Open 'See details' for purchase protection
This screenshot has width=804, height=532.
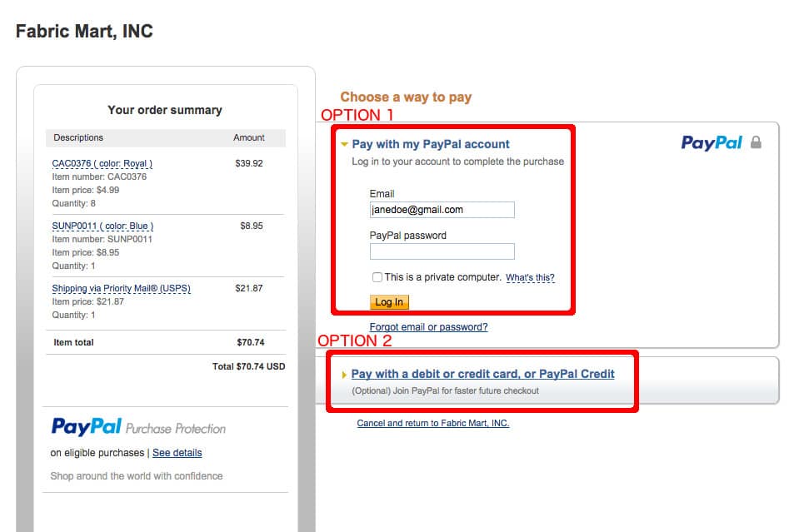click(177, 453)
